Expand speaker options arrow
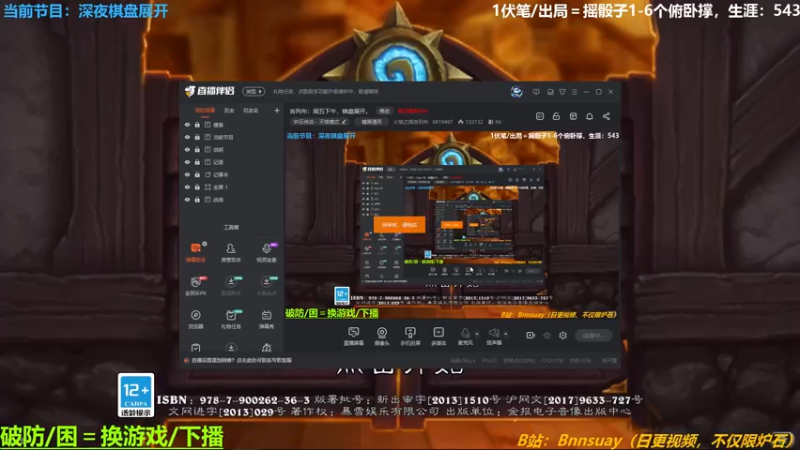This screenshot has height=450, width=800. [506, 334]
